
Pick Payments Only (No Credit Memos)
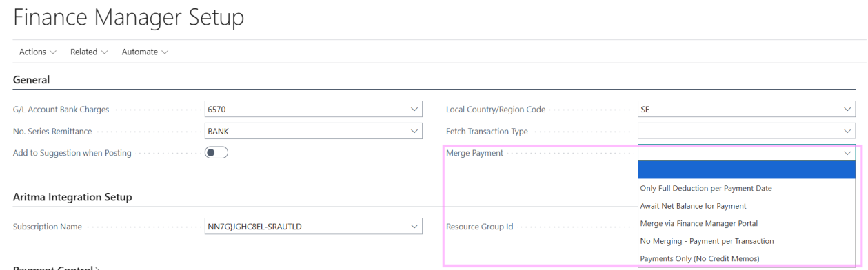[747, 258]
